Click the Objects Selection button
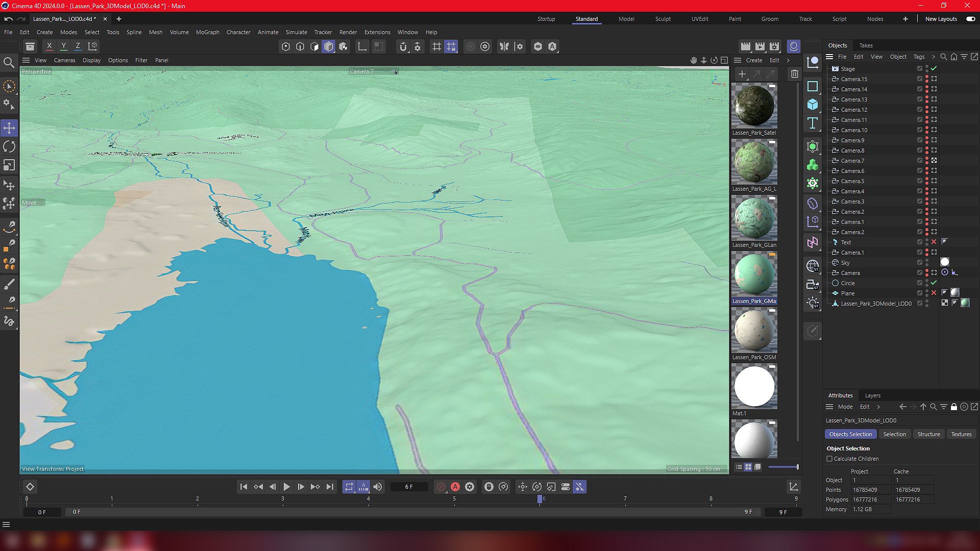 click(850, 434)
